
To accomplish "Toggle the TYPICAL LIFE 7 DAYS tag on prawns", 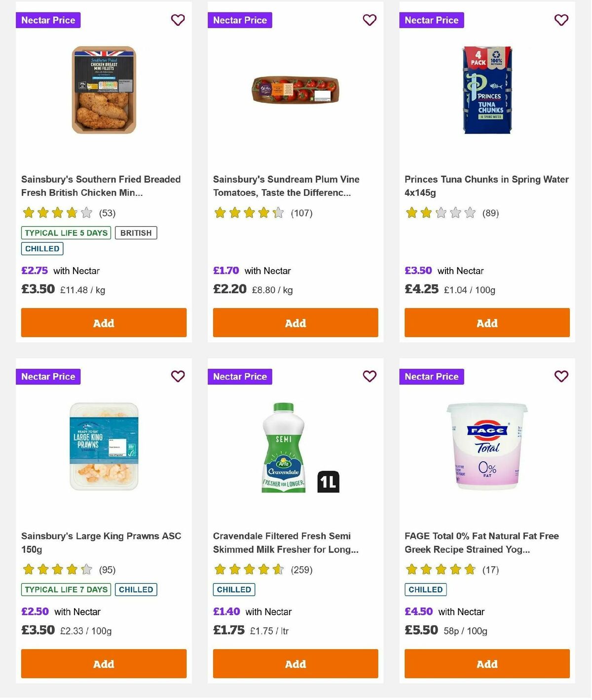I will 66,589.
